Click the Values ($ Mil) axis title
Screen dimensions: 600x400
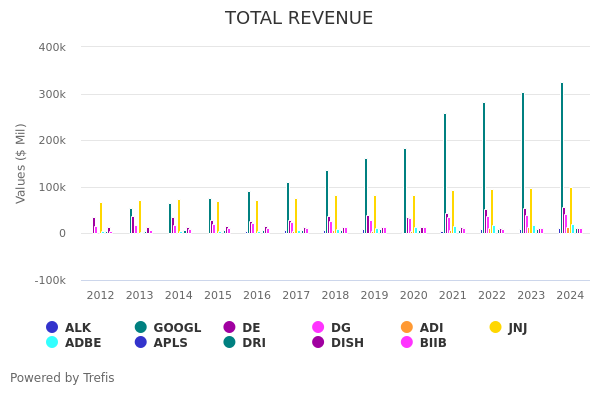point(21,163)
